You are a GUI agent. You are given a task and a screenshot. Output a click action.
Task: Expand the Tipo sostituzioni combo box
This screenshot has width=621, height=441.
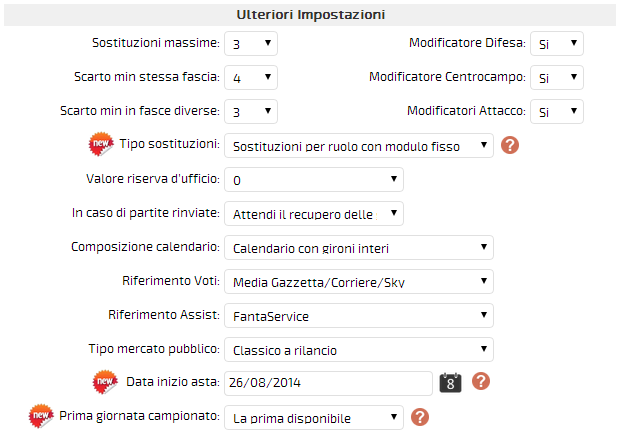click(x=359, y=146)
